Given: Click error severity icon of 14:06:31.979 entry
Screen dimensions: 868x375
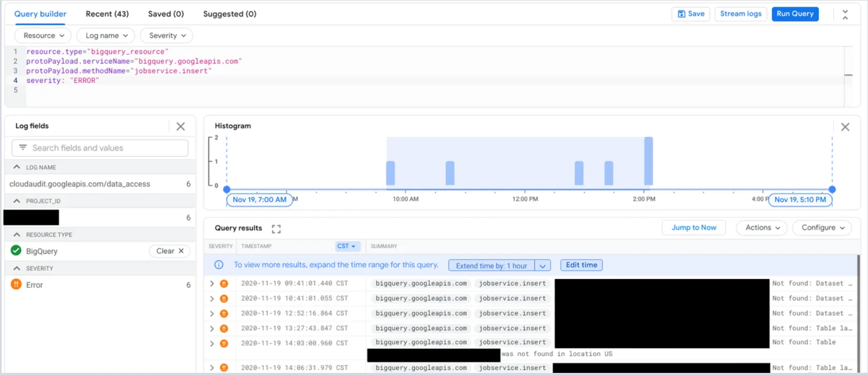Looking at the screenshot, I should (224, 368).
